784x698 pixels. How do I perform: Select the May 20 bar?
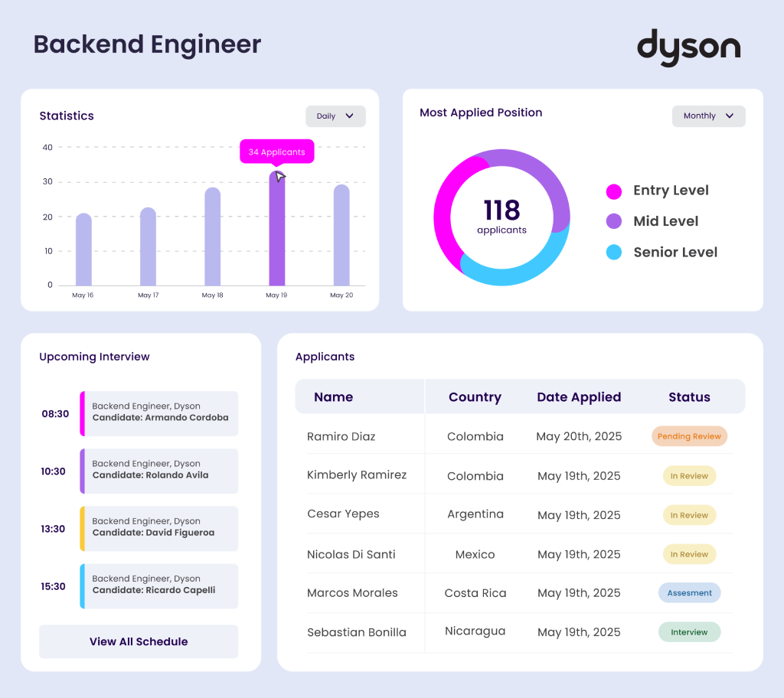pos(341,236)
